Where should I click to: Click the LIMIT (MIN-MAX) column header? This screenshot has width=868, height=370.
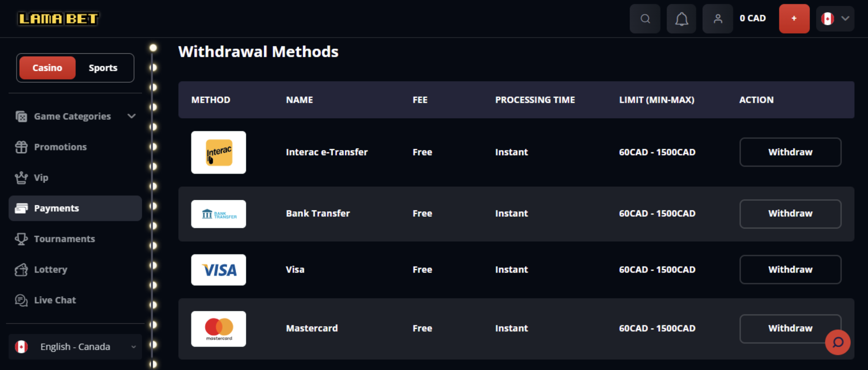coord(657,100)
